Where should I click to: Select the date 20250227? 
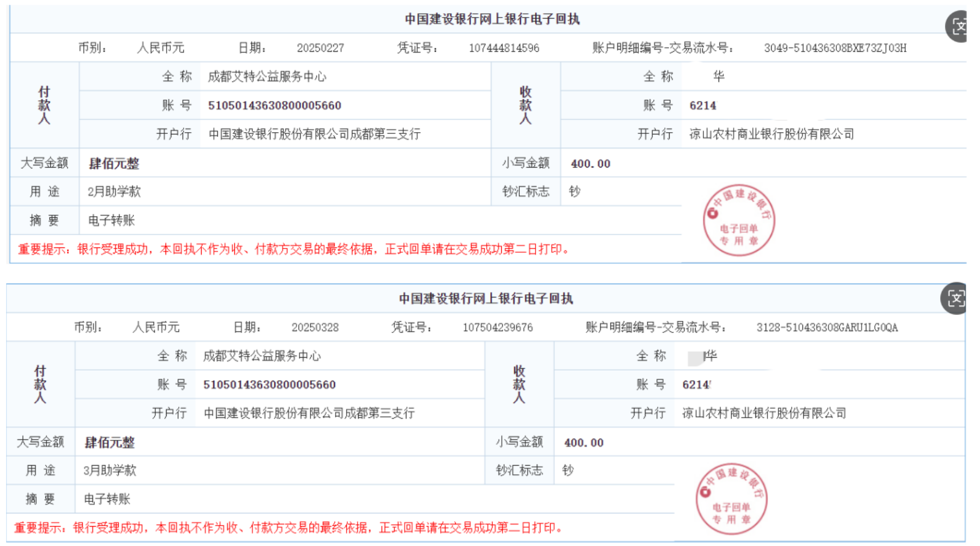pos(321,48)
